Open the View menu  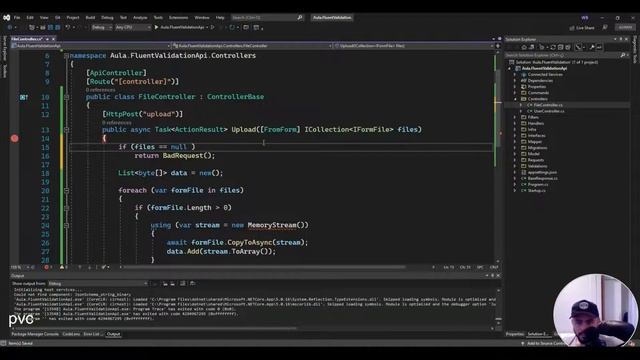click(x=44, y=18)
